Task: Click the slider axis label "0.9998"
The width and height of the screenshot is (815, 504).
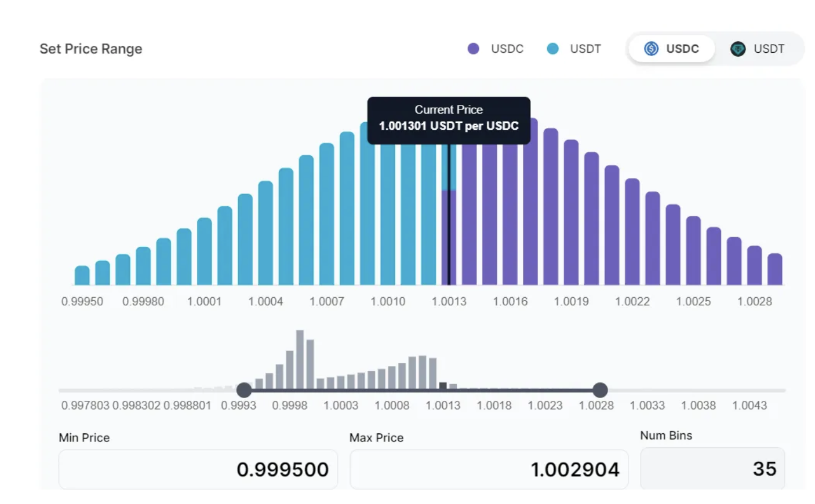Action: click(x=290, y=406)
